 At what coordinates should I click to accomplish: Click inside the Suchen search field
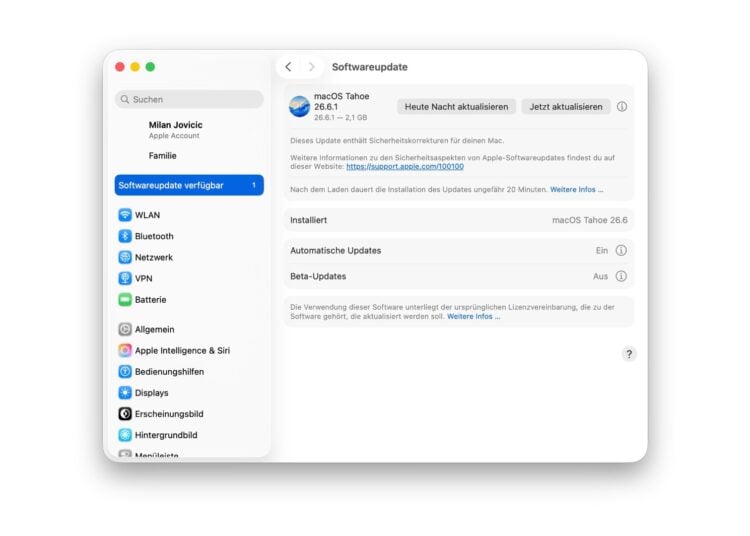189,99
